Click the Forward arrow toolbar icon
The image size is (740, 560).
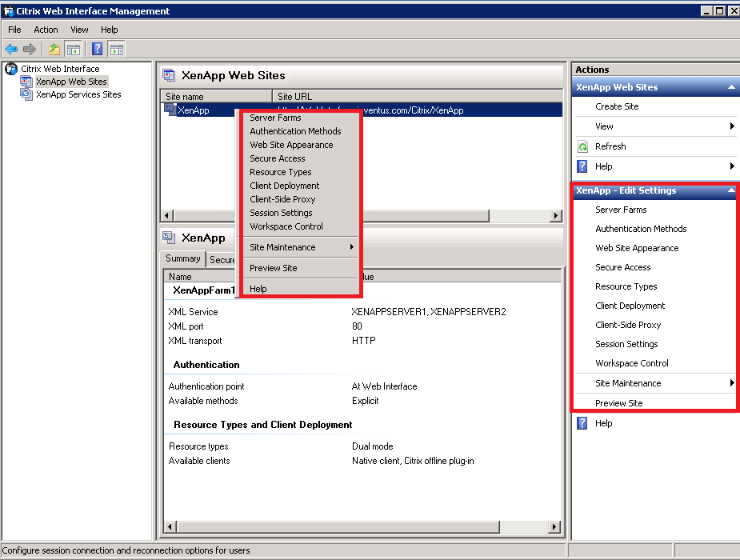click(x=30, y=49)
